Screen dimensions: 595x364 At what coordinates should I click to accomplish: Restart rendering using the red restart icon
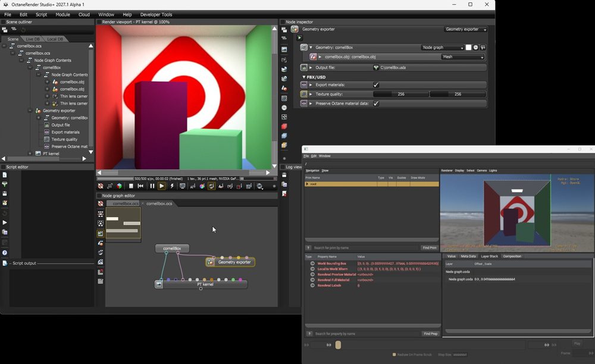coord(100,186)
